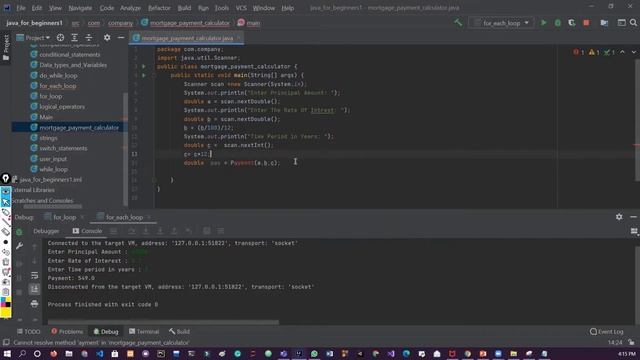Select opened file via crosshair icon
640x360 pixels.
pyautogui.click(x=60, y=38)
